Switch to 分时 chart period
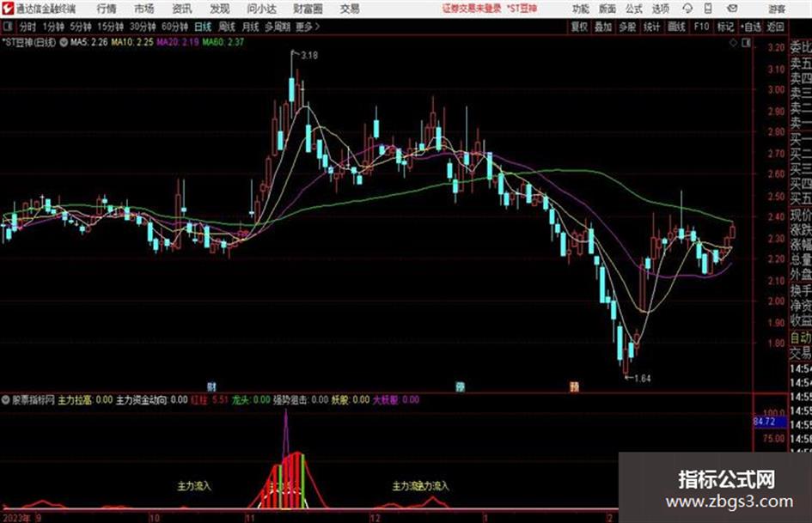Image resolution: width=812 pixels, height=523 pixels. point(28,27)
